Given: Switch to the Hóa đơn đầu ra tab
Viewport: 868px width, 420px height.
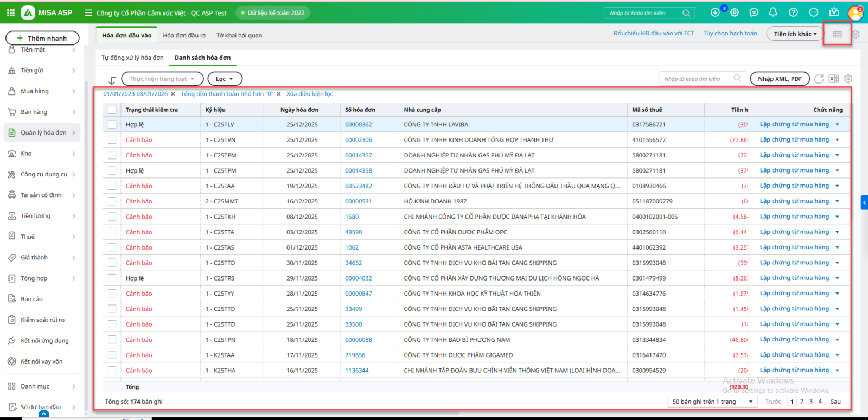Looking at the screenshot, I should coord(184,35).
